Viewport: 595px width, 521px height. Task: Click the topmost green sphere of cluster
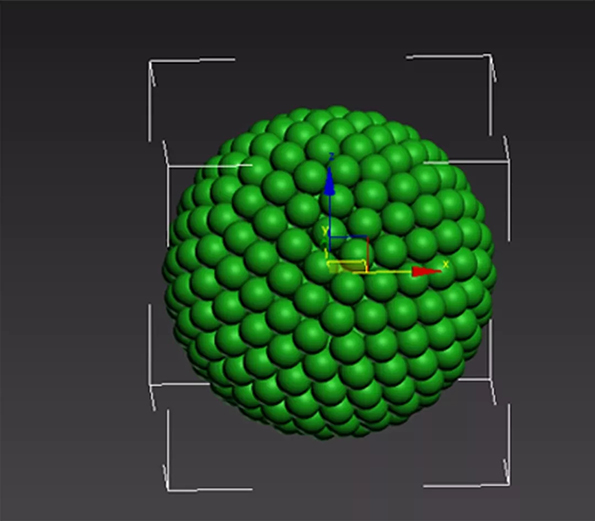pos(336,113)
